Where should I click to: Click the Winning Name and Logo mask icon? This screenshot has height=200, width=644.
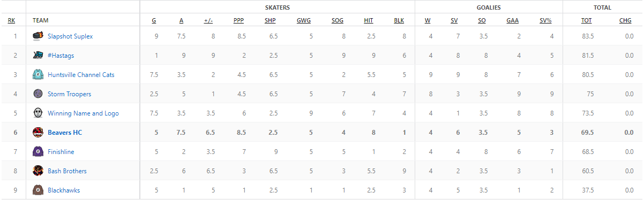tap(38, 113)
